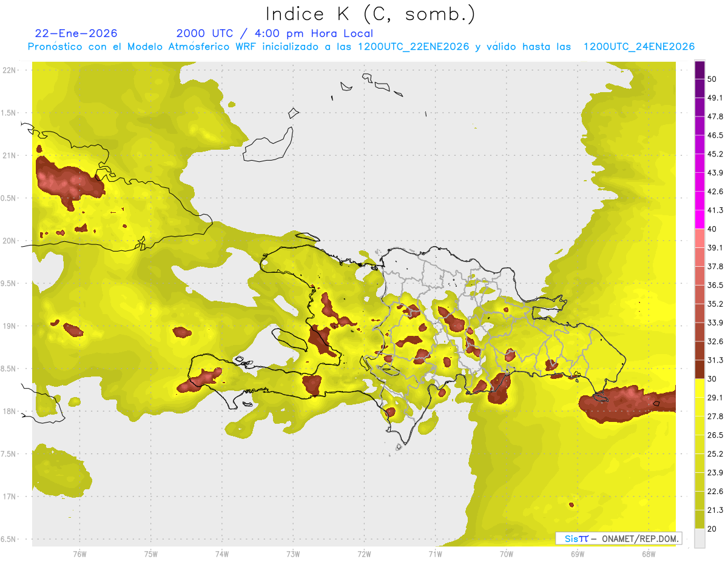Click the "73W" longitude label
Image resolution: width=728 pixels, height=562 pixels.
[x=293, y=554]
